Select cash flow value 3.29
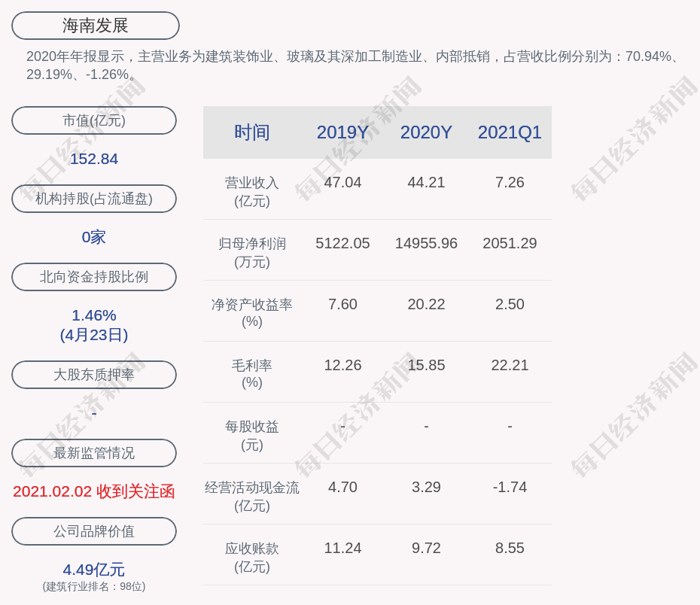 426,487
